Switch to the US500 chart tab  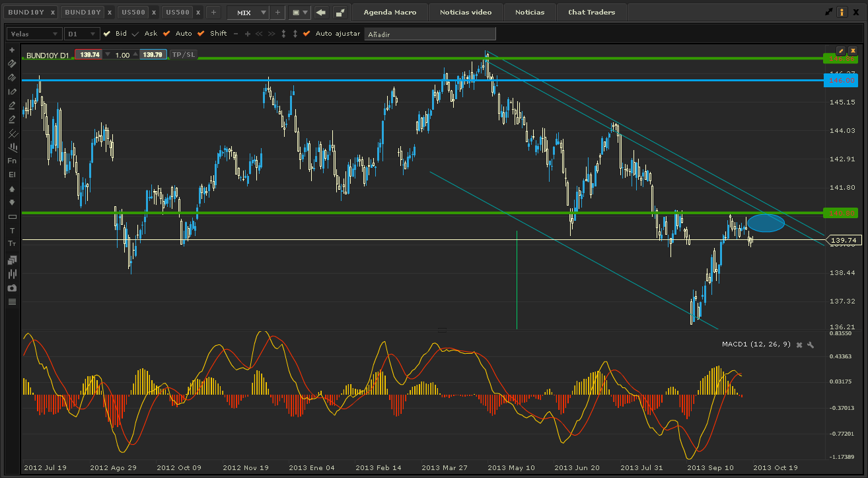pos(135,12)
